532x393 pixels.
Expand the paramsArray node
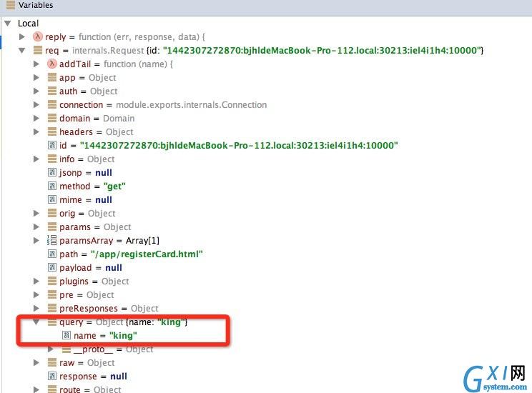(36, 240)
